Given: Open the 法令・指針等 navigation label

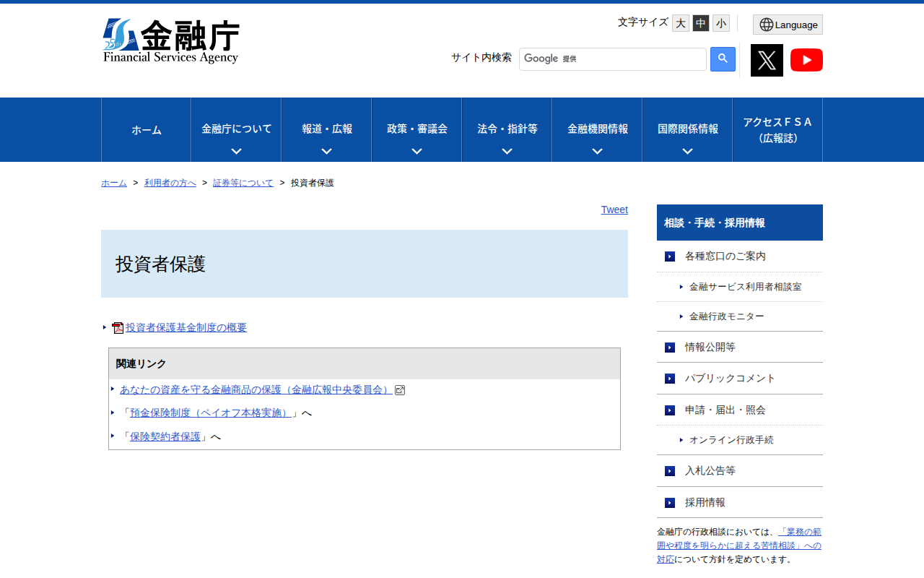Looking at the screenshot, I should pyautogui.click(x=507, y=129).
